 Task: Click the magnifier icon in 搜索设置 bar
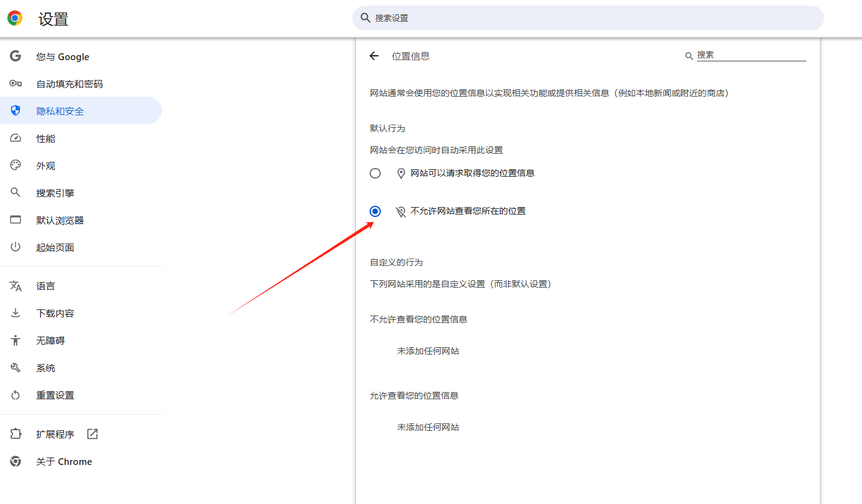tap(365, 18)
